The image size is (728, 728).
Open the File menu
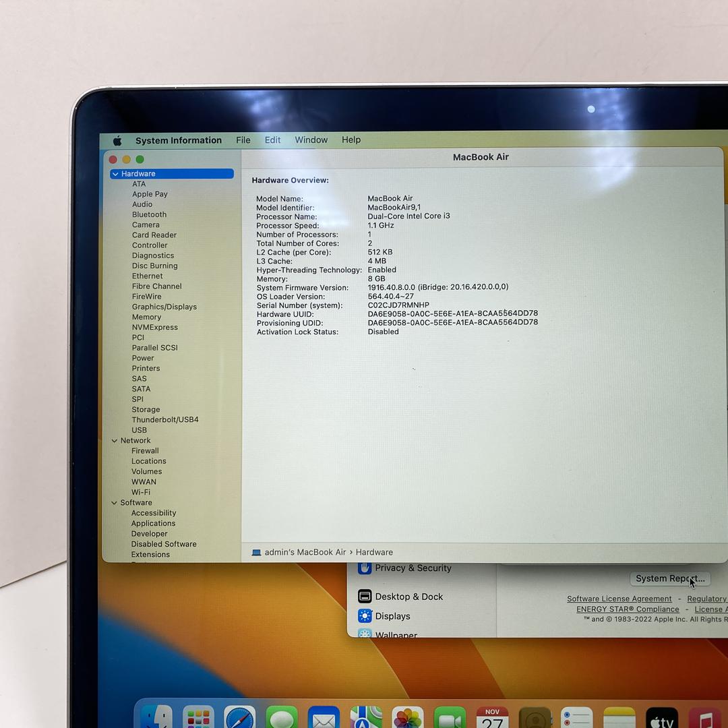tap(243, 140)
